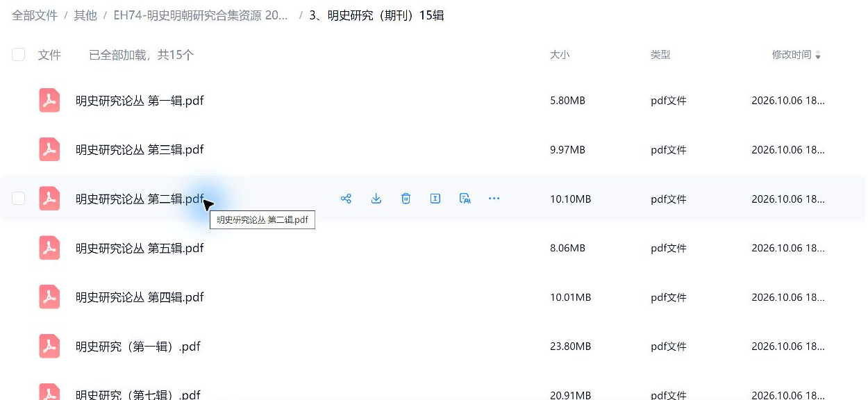Click modified date of 明史研究论丛 第一辑.pdf
868x400 pixels.
point(788,101)
